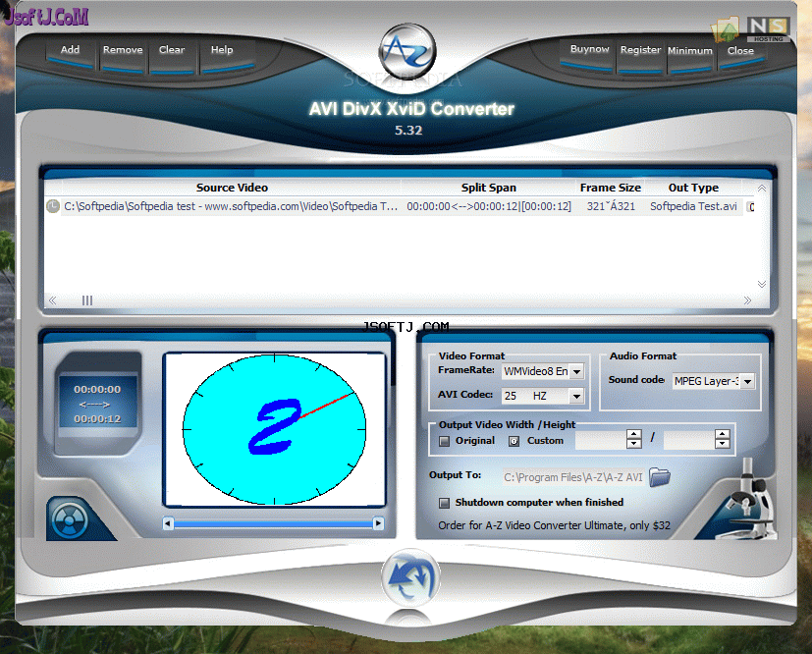Click the preview seek slider track
This screenshot has width=812, height=654.
pos(273,524)
